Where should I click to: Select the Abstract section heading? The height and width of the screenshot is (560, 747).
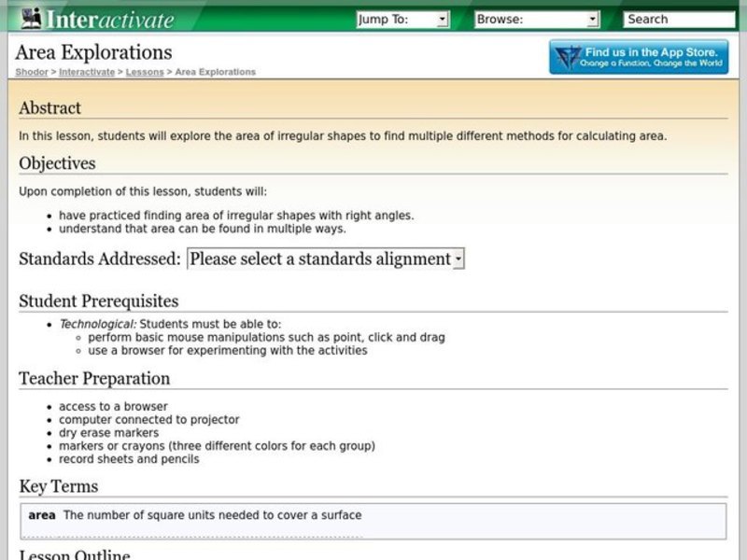pyautogui.click(x=51, y=108)
